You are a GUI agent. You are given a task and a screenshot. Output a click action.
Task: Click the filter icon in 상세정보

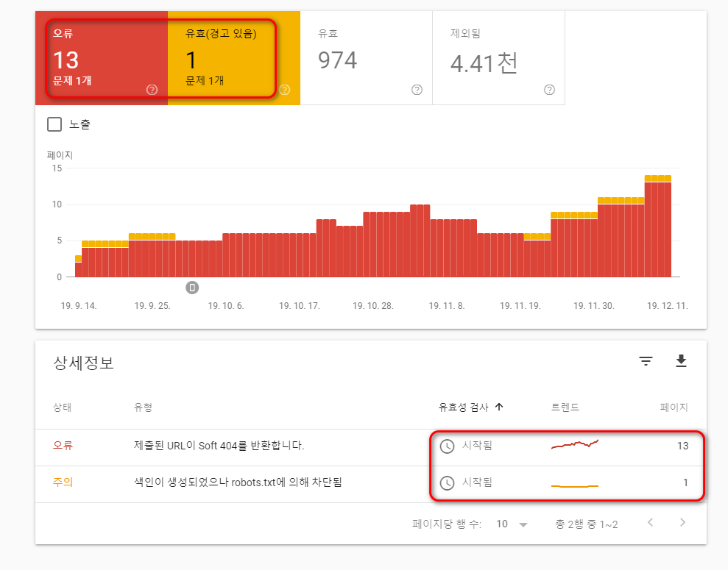[x=646, y=361]
